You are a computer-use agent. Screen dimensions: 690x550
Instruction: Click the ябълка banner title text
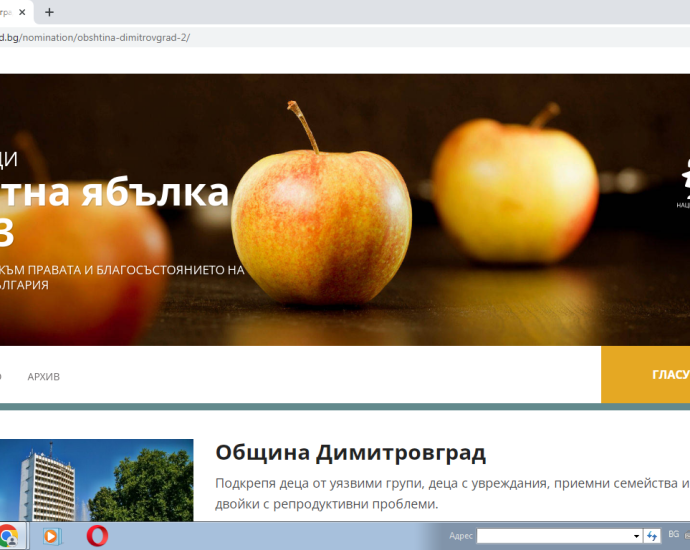154,192
